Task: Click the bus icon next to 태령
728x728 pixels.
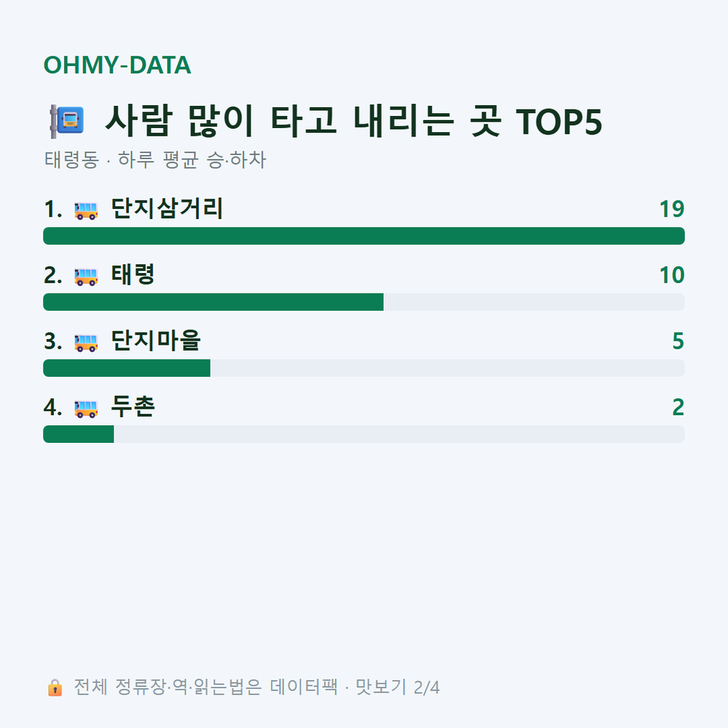Action: point(86,277)
